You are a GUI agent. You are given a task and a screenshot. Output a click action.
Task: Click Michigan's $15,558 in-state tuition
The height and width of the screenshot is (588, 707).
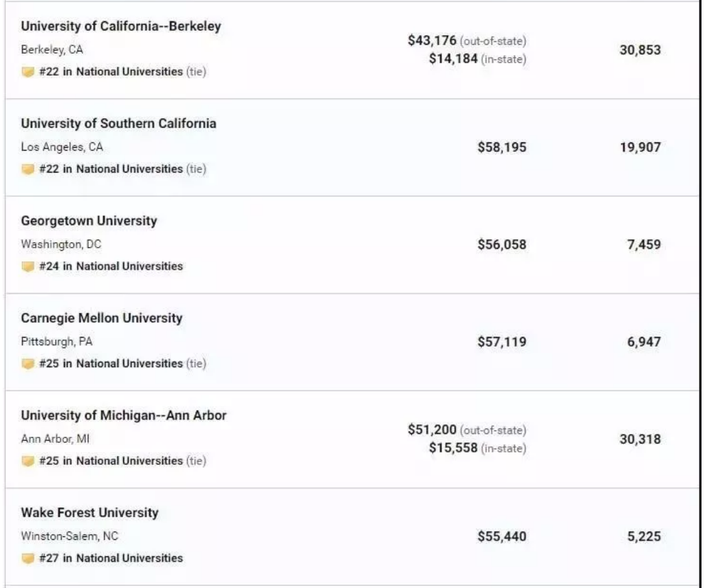point(453,448)
